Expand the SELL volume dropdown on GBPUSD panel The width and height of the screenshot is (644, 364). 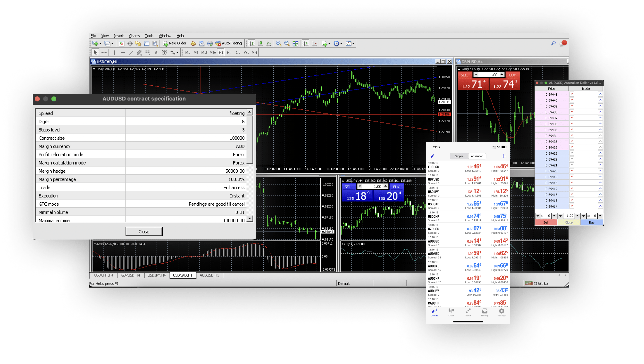[x=476, y=74]
